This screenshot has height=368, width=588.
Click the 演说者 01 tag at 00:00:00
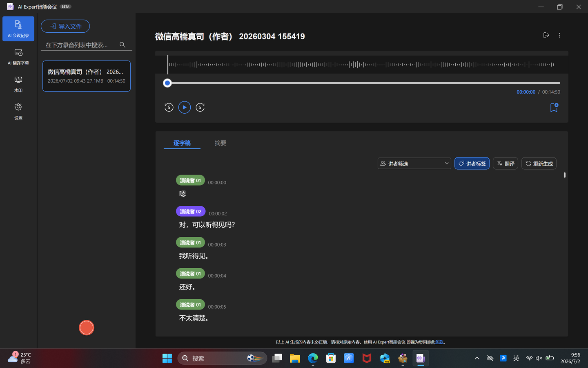coord(190,180)
